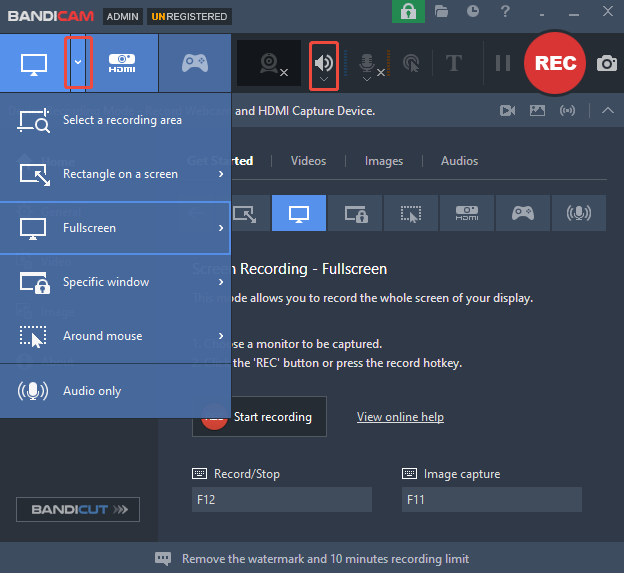Start recording with big REC button
The height and width of the screenshot is (573, 624).
[555, 63]
